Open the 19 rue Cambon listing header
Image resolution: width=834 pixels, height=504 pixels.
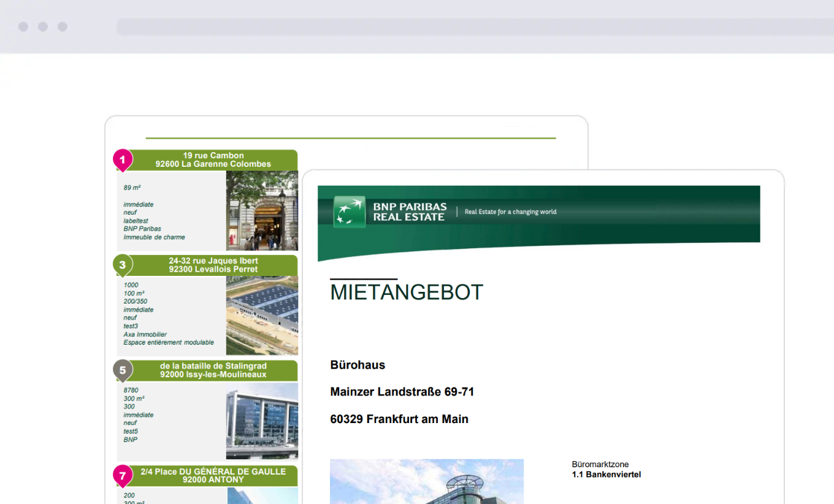(x=213, y=160)
